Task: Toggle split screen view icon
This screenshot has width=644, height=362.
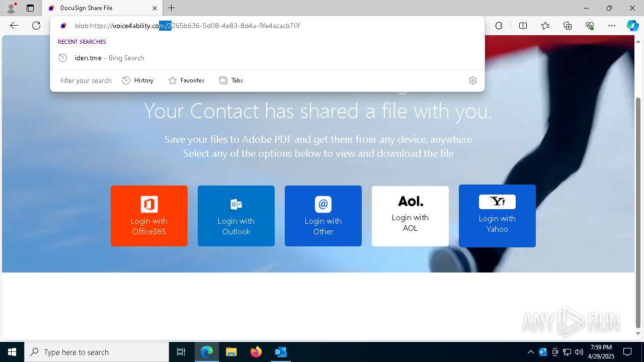Action: pos(523,26)
